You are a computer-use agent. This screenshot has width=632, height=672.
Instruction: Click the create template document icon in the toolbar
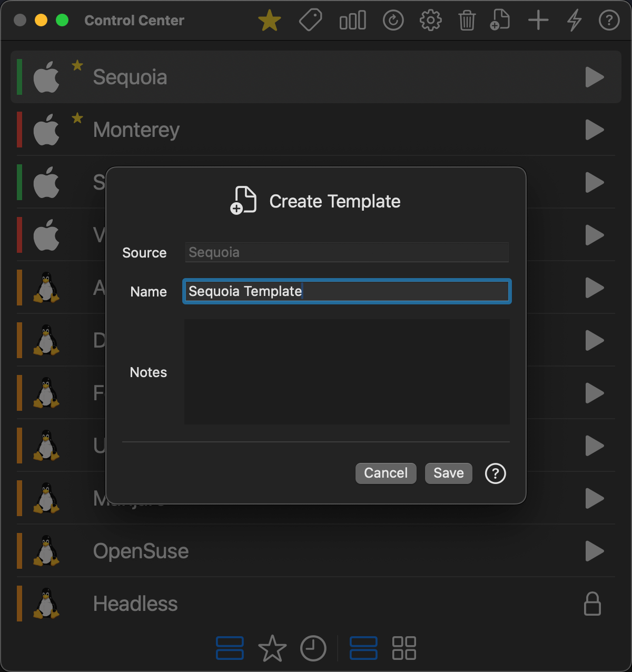[x=500, y=21]
